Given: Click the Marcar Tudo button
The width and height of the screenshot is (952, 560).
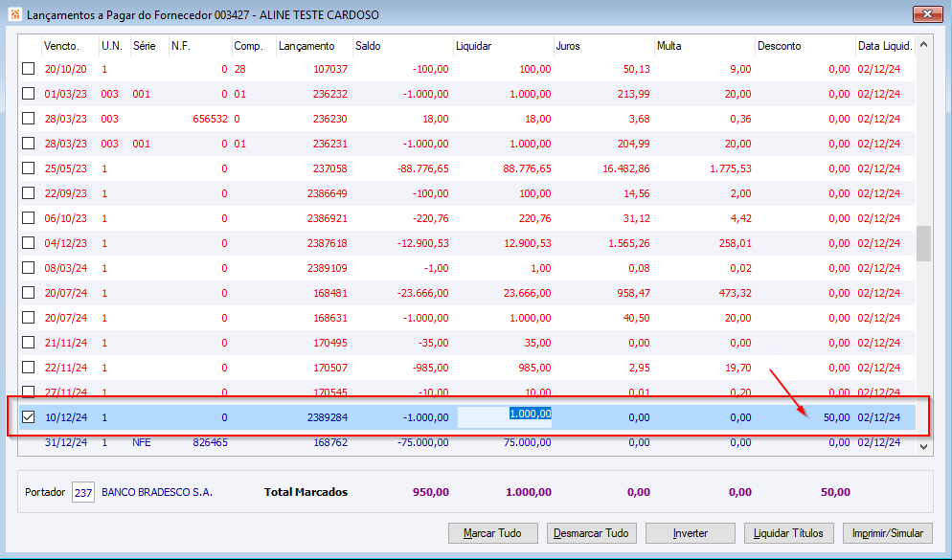Looking at the screenshot, I should pyautogui.click(x=493, y=533).
